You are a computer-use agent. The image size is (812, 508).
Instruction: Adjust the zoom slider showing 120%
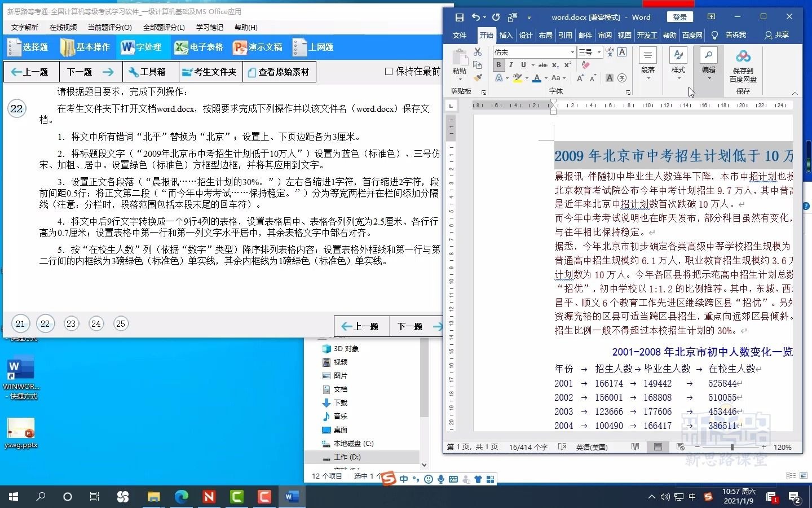click(x=733, y=447)
